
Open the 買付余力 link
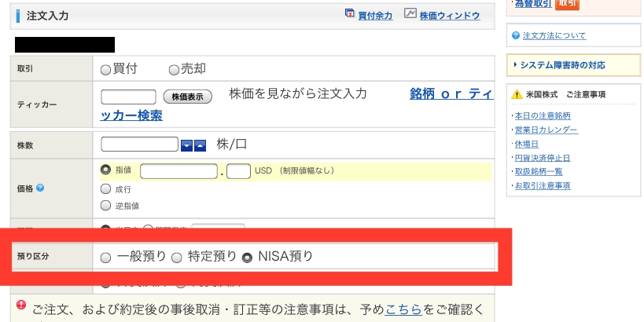click(x=375, y=16)
